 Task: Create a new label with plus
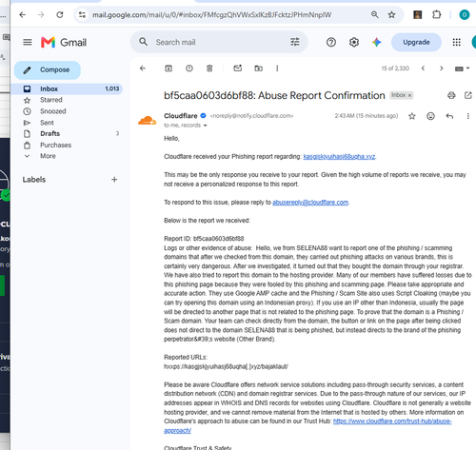click(x=114, y=180)
